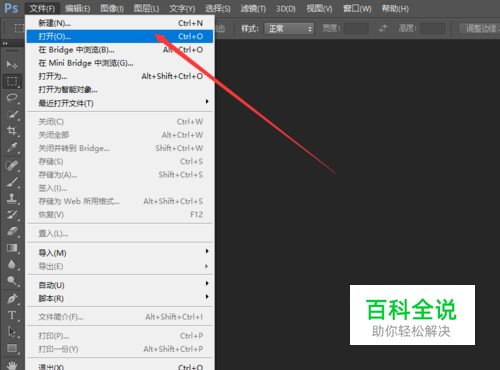Select the Move tool

12,64
